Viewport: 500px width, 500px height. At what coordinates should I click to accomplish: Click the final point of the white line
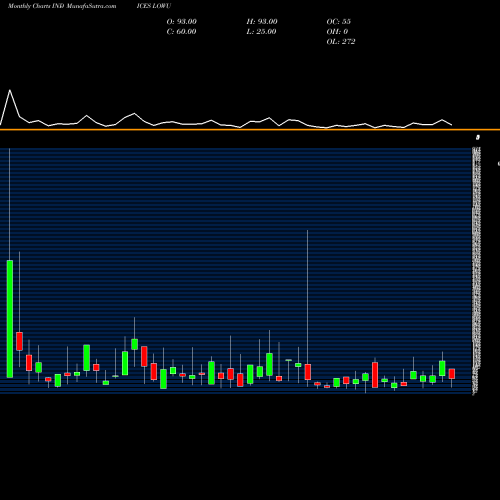(452, 125)
